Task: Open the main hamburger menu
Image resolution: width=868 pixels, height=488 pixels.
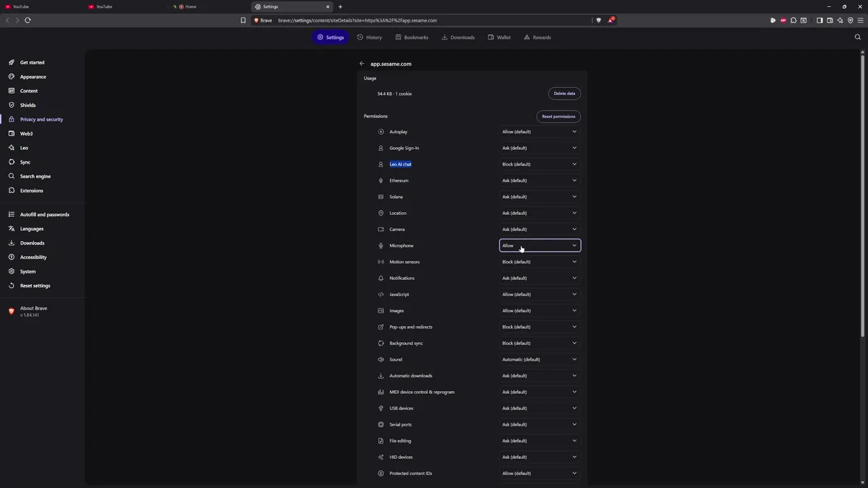Action: coord(861,20)
